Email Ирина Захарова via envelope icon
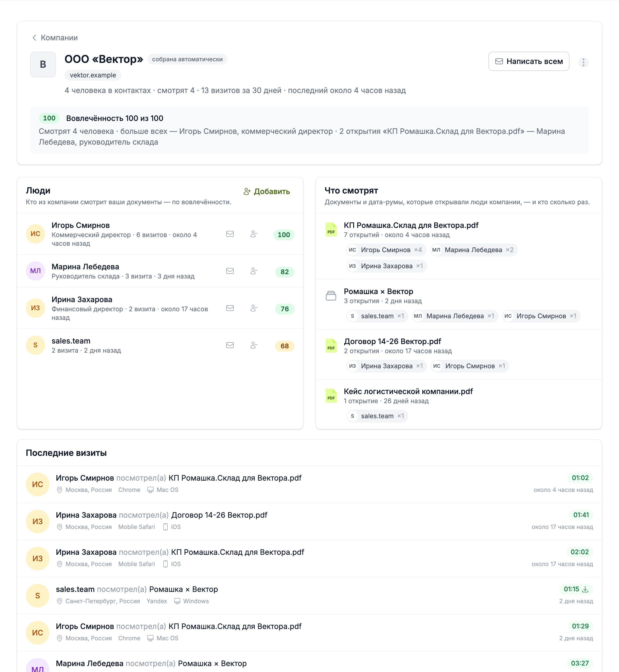This screenshot has height=672, width=619. click(x=230, y=308)
